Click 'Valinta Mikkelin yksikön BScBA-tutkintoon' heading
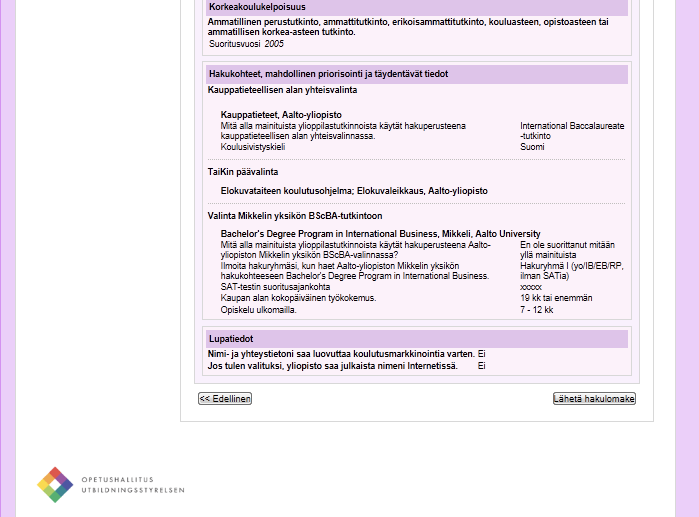The width and height of the screenshot is (699, 517). point(295,216)
